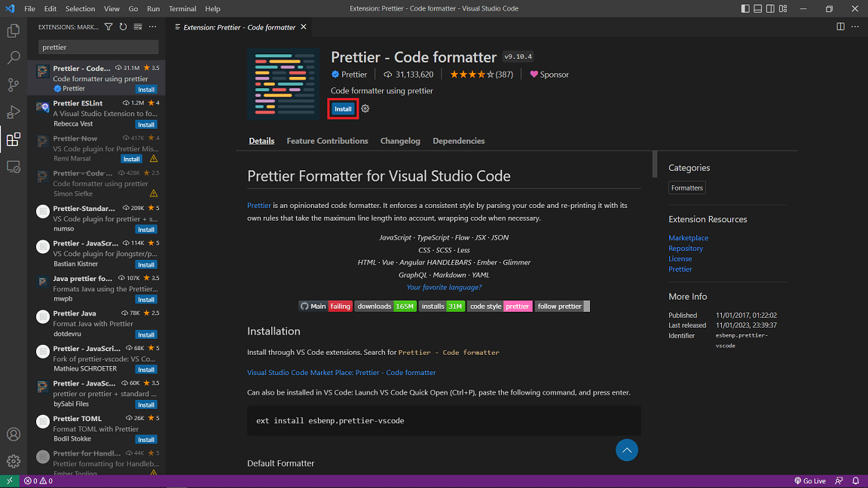Switch to the Changelog tab

coord(399,141)
